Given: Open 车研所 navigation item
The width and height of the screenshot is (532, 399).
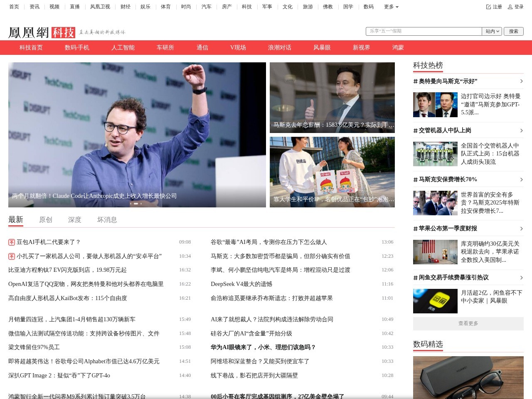Looking at the screenshot, I should pyautogui.click(x=165, y=47).
